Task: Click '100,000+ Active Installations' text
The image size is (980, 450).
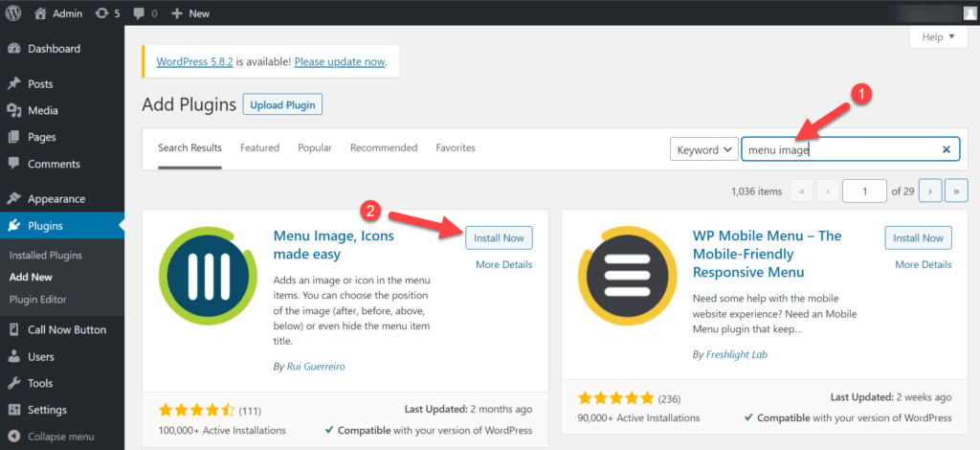Action: point(222,431)
